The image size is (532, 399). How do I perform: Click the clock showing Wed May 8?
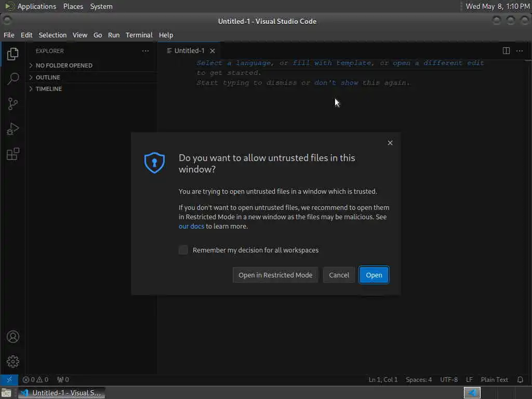tap(497, 6)
